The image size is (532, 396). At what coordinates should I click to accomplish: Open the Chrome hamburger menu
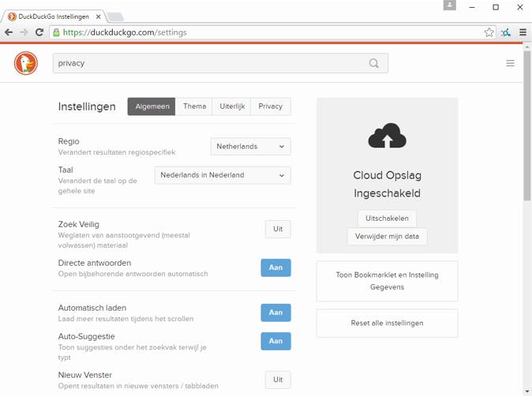523,32
